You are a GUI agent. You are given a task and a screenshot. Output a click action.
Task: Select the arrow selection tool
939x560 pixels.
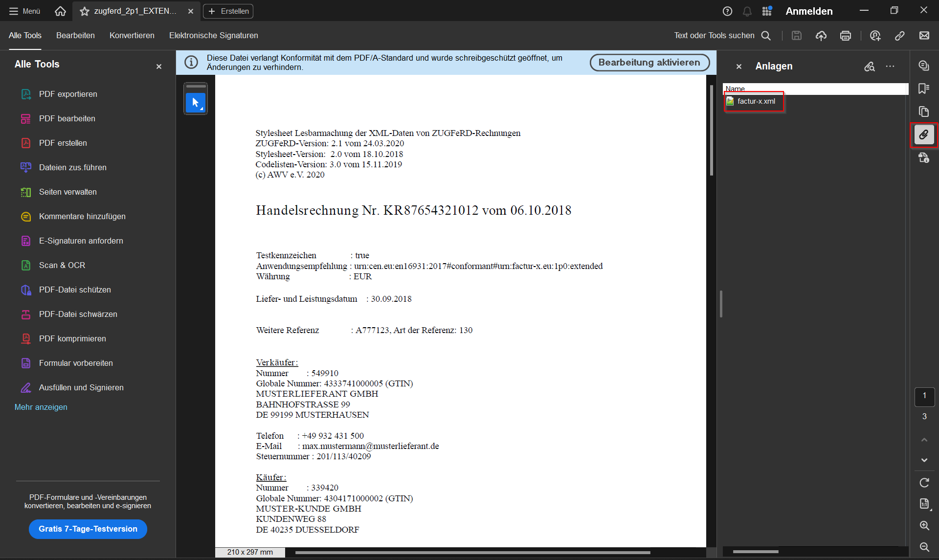click(x=196, y=102)
